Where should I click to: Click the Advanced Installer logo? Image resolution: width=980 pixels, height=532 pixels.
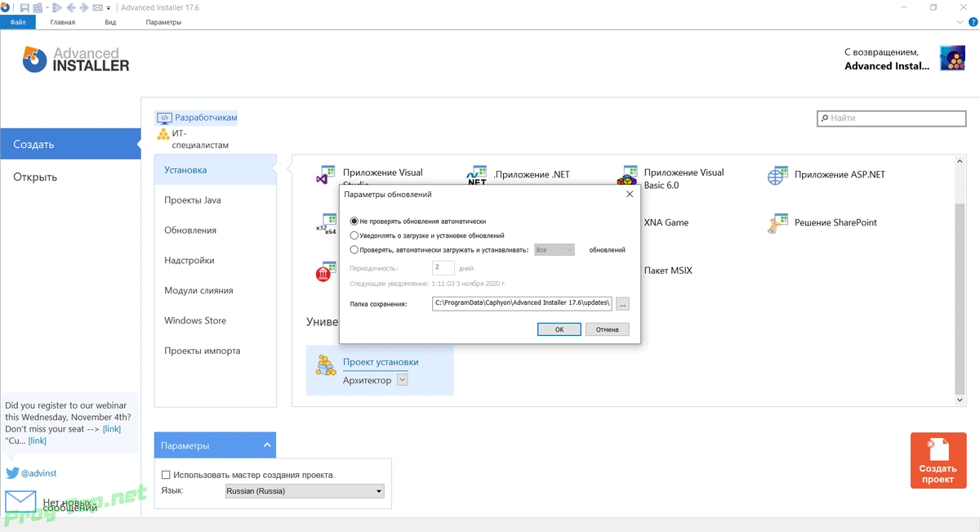(75, 60)
